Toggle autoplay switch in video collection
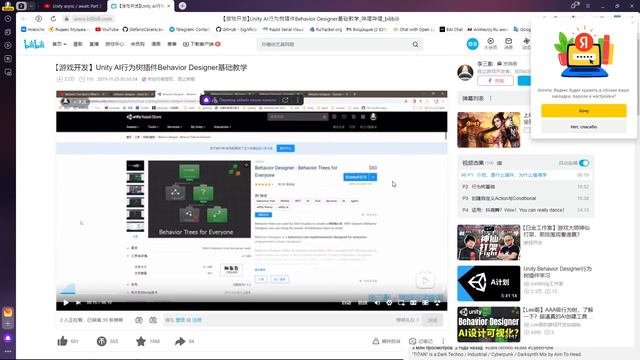The image size is (640, 360). [x=584, y=163]
